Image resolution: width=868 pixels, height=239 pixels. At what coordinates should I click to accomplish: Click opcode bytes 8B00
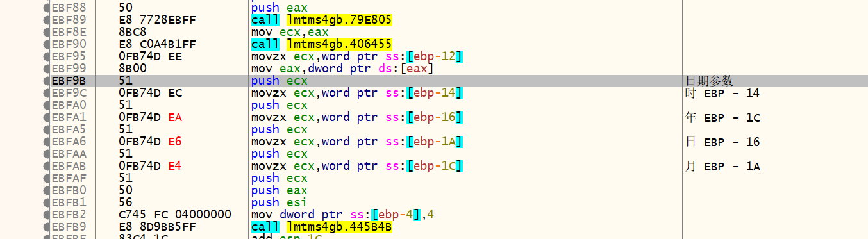(133, 69)
